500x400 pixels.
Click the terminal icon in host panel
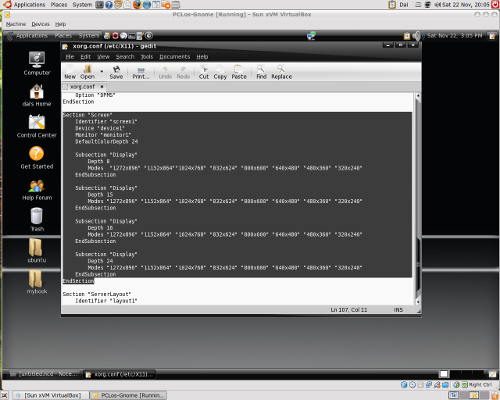(x=99, y=5)
